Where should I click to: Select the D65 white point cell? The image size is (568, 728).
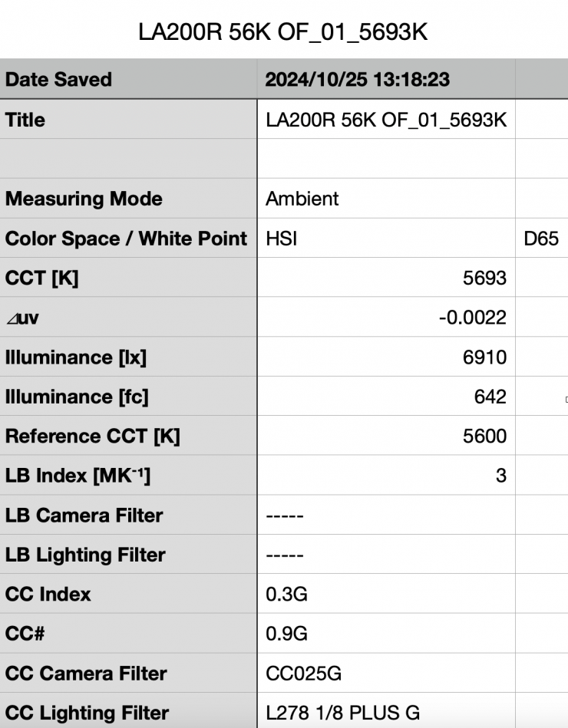[540, 239]
